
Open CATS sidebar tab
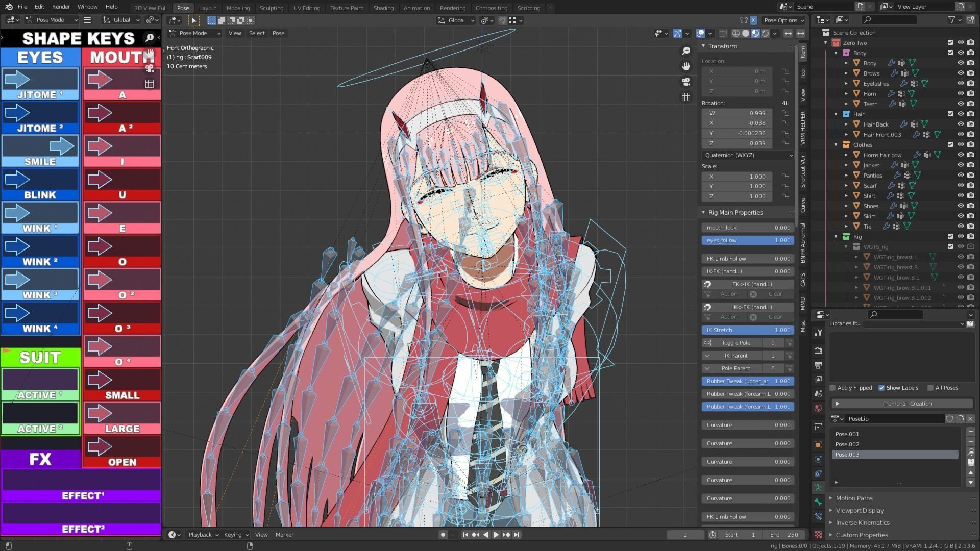coord(803,280)
